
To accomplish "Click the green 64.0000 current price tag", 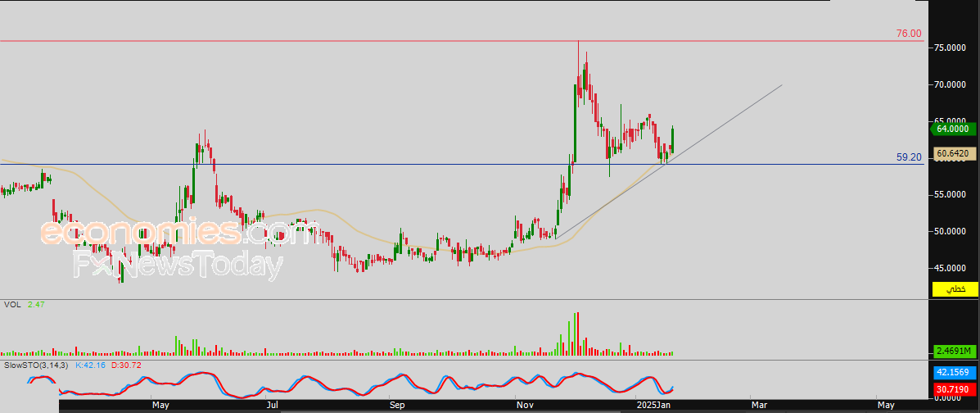I will point(954,129).
